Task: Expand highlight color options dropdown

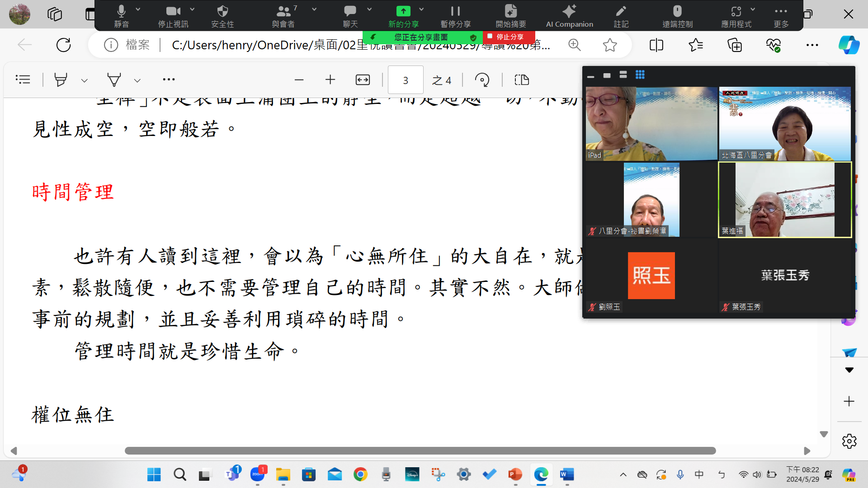Action: pos(84,80)
